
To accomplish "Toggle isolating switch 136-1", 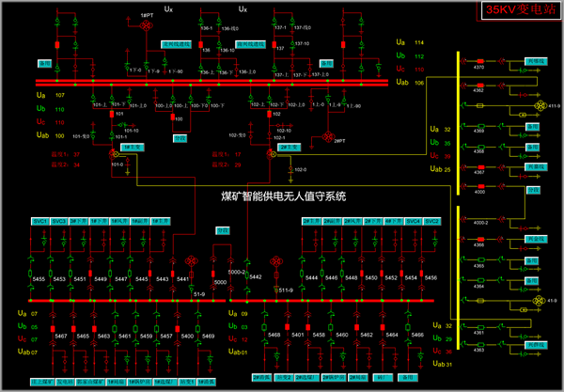I will (201, 23).
